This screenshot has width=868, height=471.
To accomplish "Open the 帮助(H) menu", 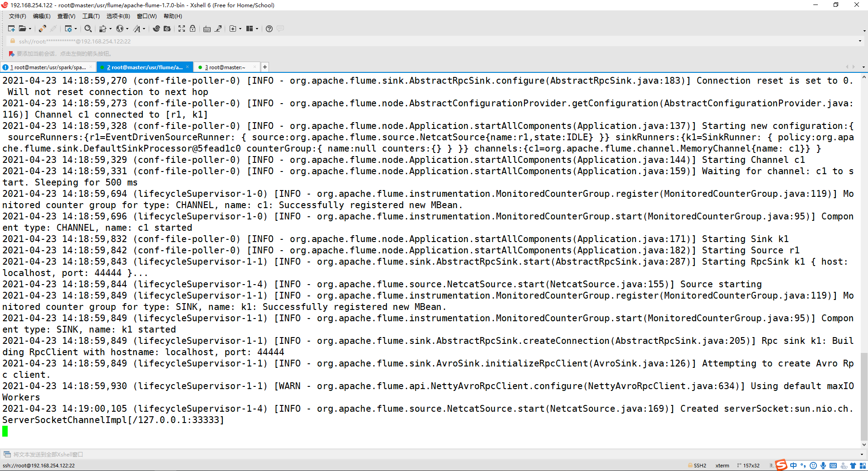I will (x=173, y=16).
